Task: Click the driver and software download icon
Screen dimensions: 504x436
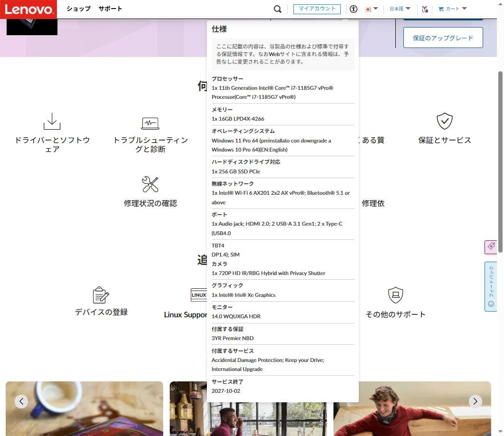Action: pyautogui.click(x=52, y=122)
